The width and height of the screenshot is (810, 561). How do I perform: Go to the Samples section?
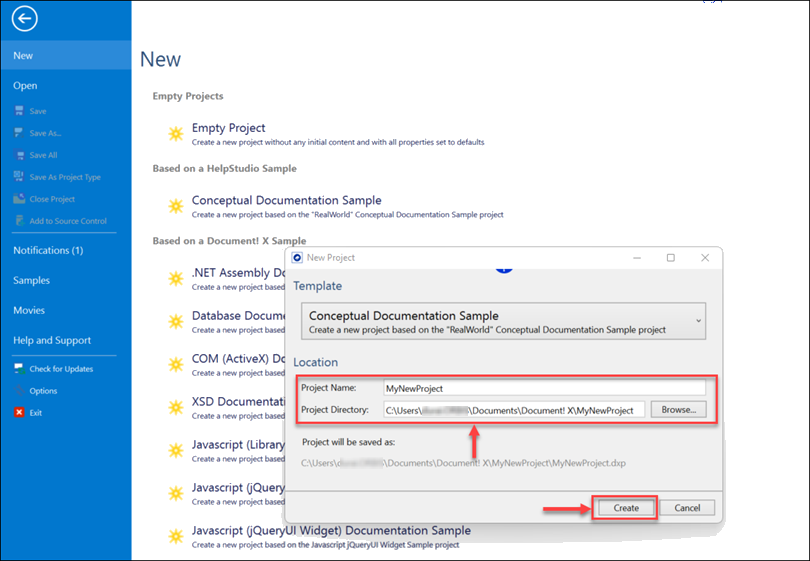pos(31,280)
